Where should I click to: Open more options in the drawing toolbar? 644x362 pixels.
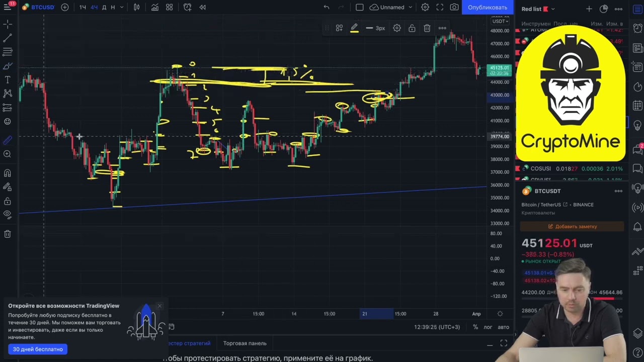click(442, 28)
